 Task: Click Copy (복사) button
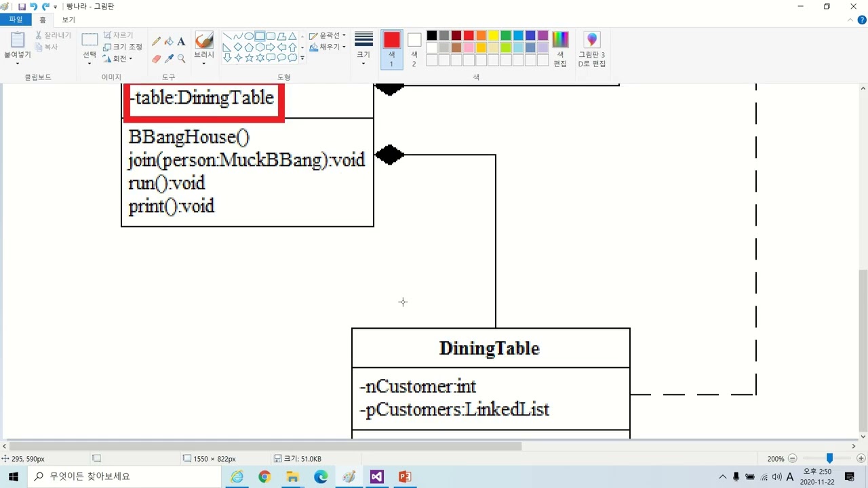click(x=47, y=47)
